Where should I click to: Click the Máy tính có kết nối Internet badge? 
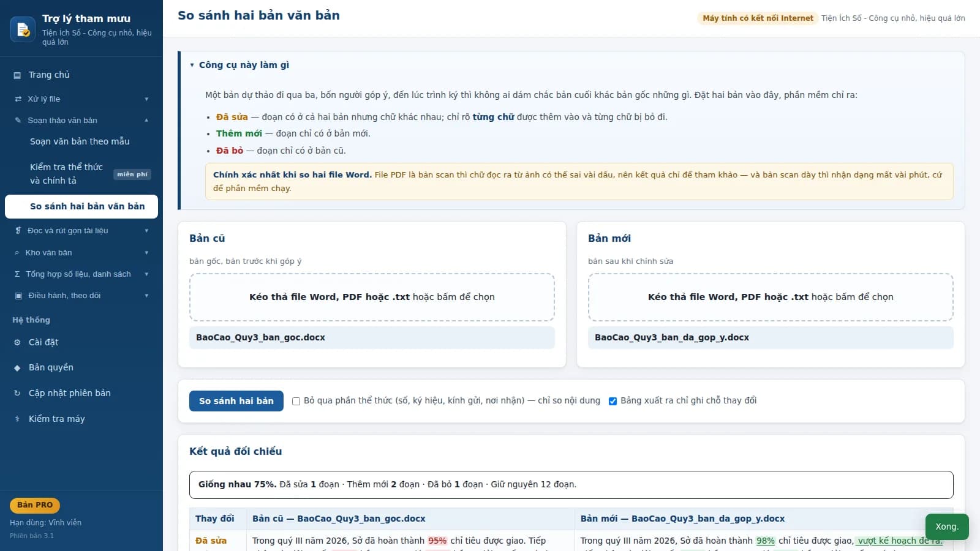(758, 18)
